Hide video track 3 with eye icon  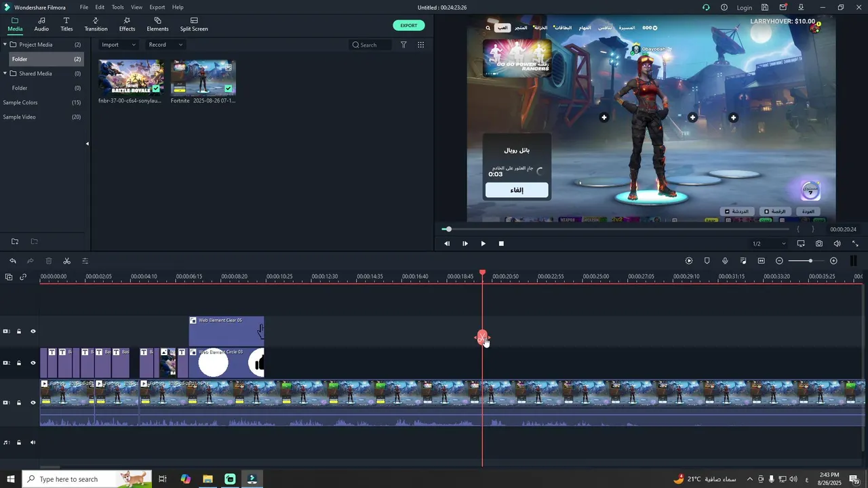click(33, 331)
